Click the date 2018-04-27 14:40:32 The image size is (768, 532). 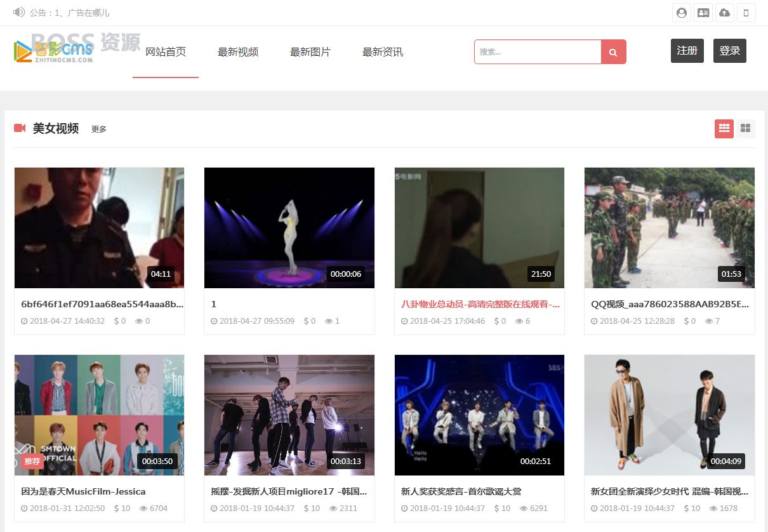[67, 321]
